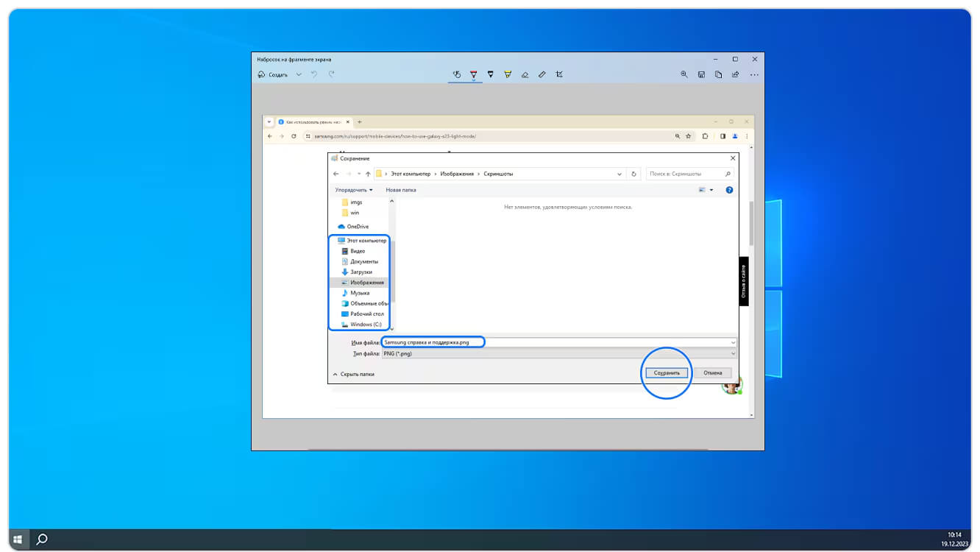
Task: Collapse folders with Скрыть папки
Action: (x=354, y=374)
